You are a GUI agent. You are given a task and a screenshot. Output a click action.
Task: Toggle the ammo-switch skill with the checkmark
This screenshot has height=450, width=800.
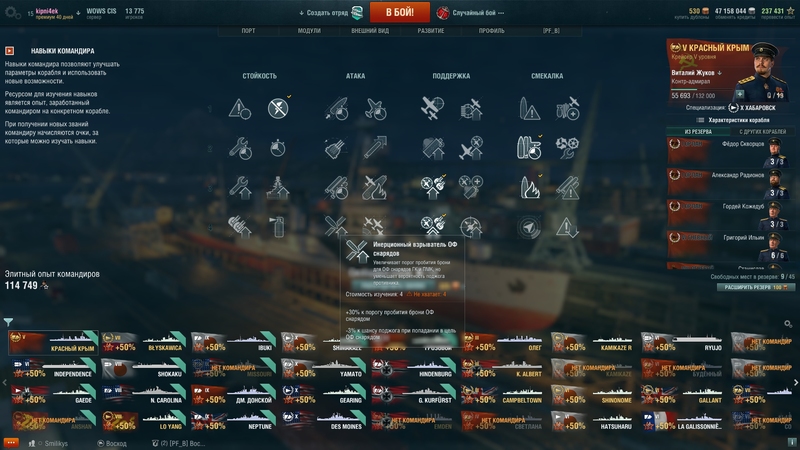(x=530, y=147)
